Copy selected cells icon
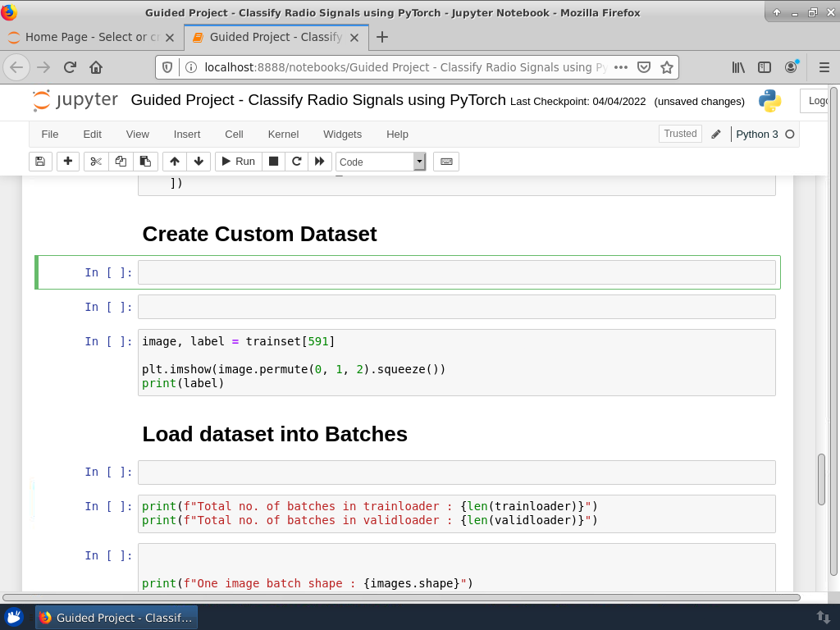The width and height of the screenshot is (840, 630). click(121, 162)
